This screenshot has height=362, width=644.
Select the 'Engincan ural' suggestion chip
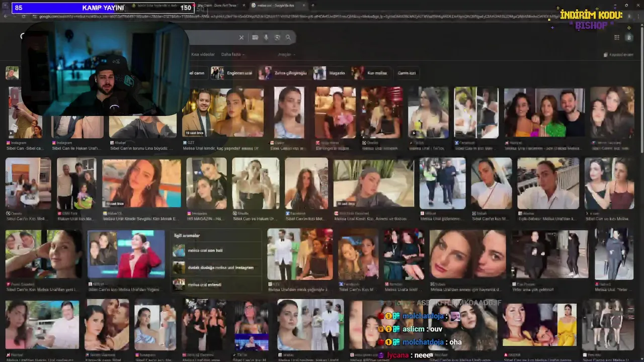click(x=232, y=73)
